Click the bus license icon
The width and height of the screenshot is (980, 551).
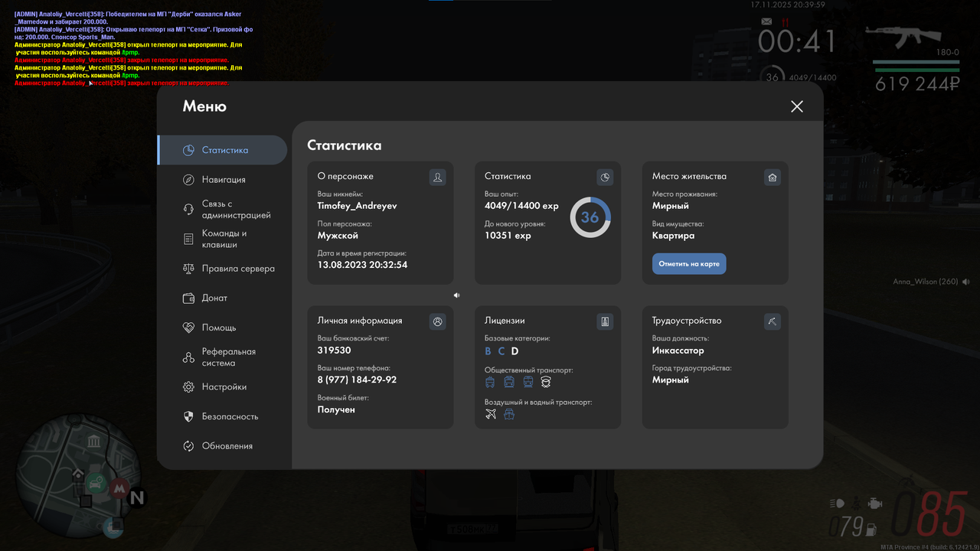pyautogui.click(x=509, y=381)
